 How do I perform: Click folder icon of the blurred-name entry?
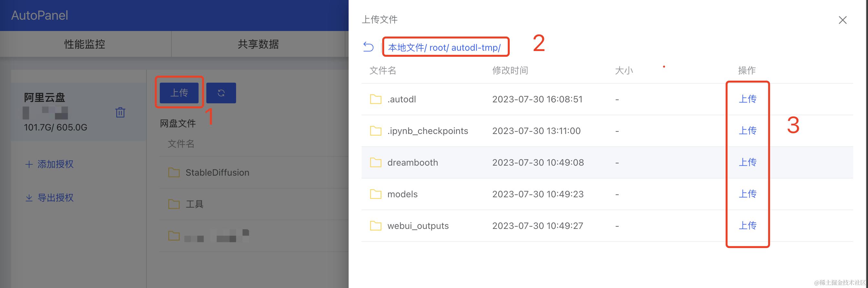click(174, 236)
